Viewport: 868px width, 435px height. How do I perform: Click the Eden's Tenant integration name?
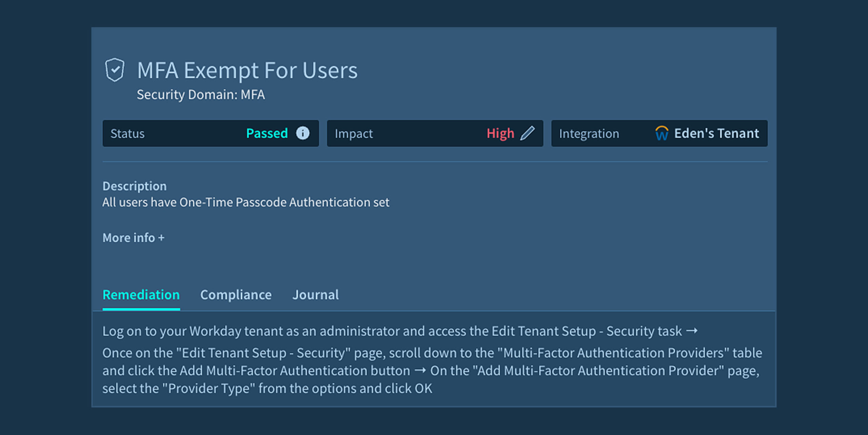pyautogui.click(x=716, y=133)
